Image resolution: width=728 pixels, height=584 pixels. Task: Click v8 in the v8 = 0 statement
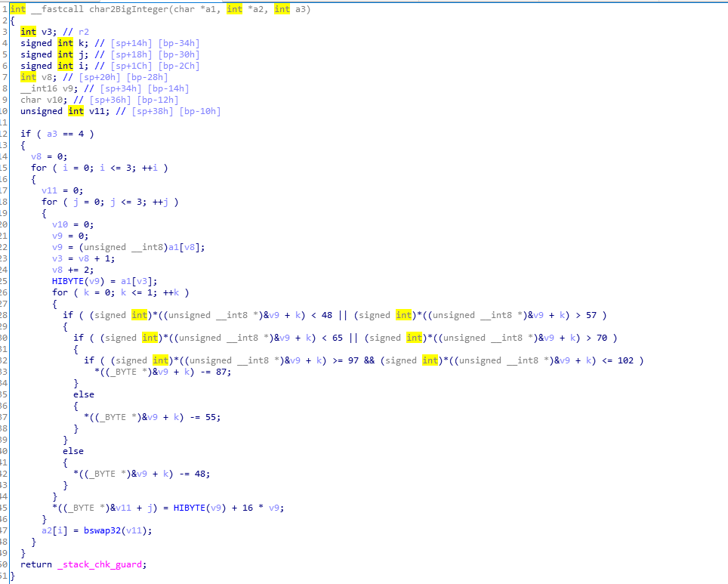36,156
